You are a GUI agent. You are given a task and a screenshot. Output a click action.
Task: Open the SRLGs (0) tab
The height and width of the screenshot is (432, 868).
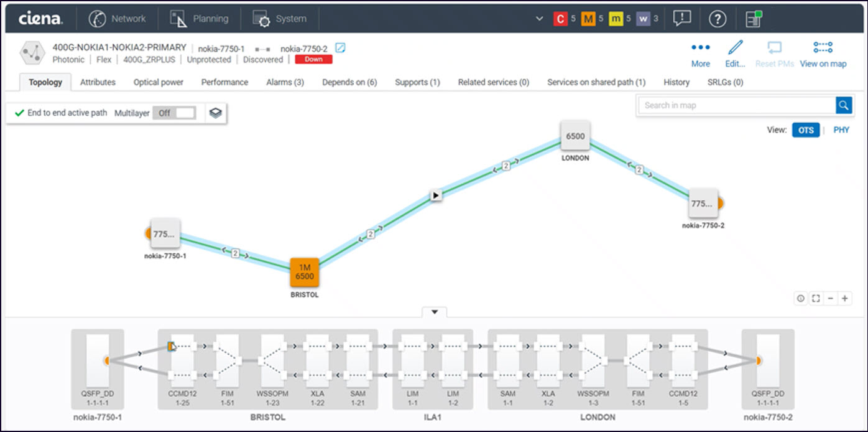tap(725, 82)
